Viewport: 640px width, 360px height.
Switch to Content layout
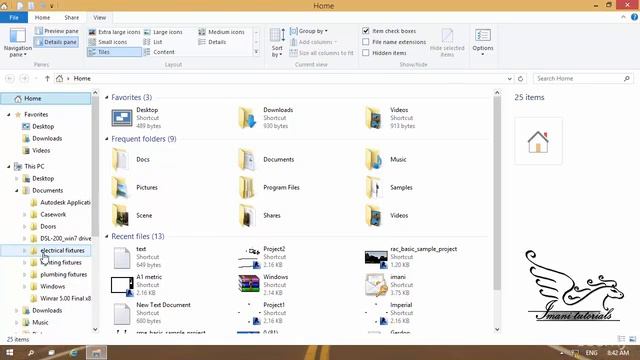[x=159, y=52]
